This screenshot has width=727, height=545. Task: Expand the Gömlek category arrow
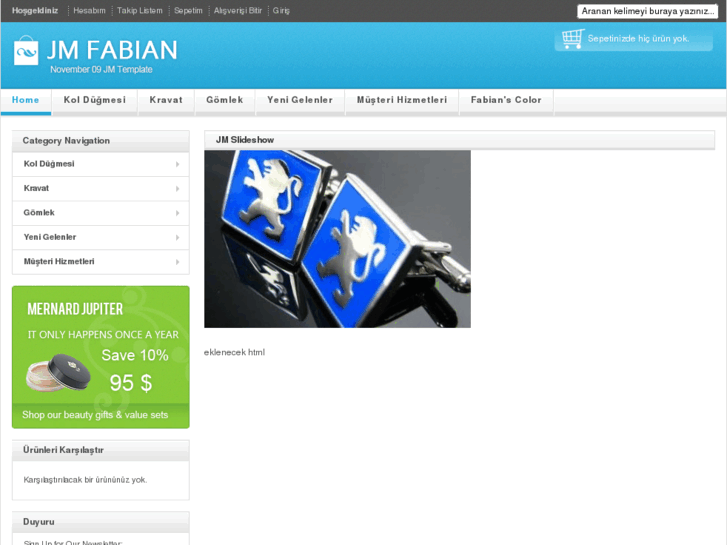[x=178, y=213]
